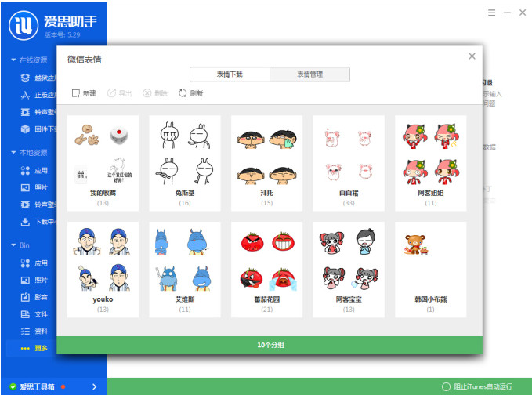This screenshot has height=395, width=532.
Task: Collapse the Bin section
Action: pyautogui.click(x=13, y=245)
